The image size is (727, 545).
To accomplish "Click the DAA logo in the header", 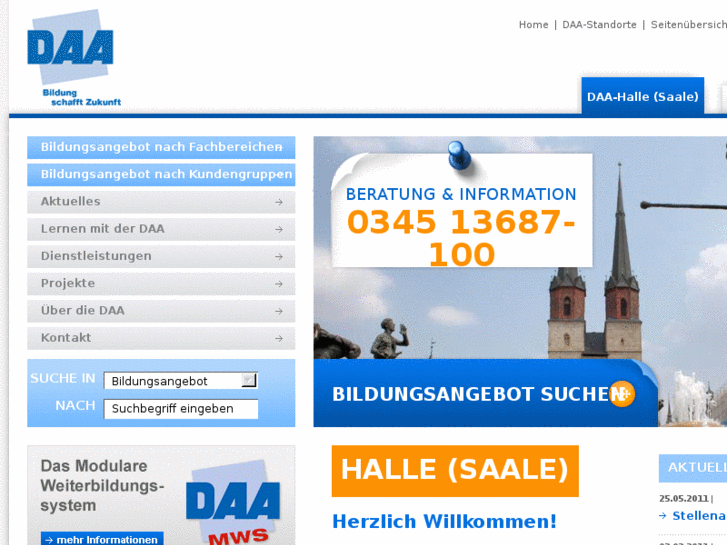I will 74,58.
